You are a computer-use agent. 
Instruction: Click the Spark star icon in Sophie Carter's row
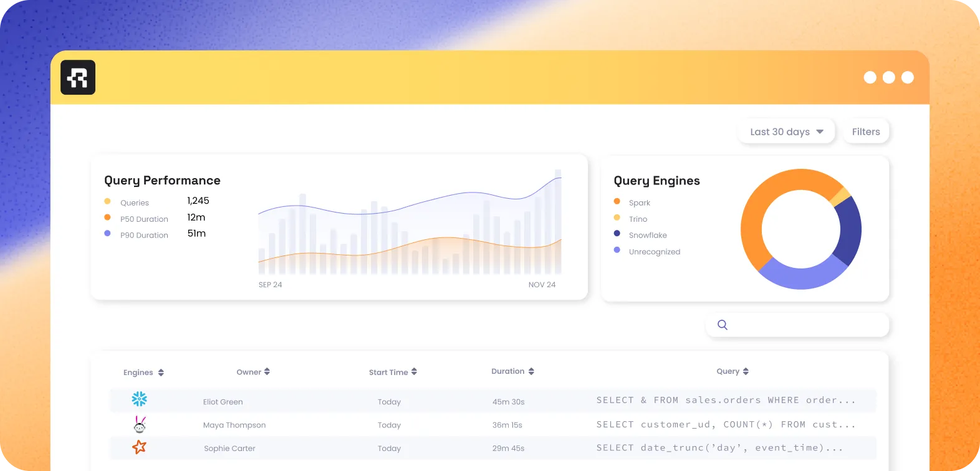(139, 447)
